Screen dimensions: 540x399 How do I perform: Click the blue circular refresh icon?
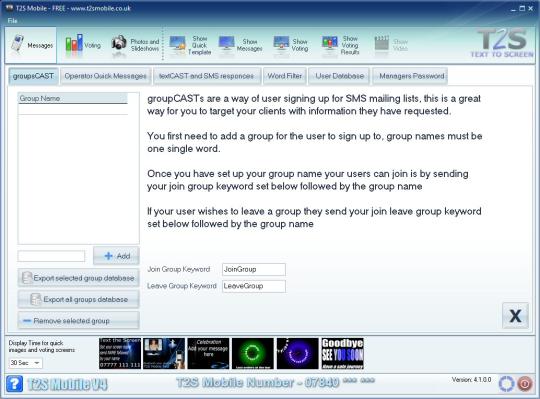pos(506,384)
